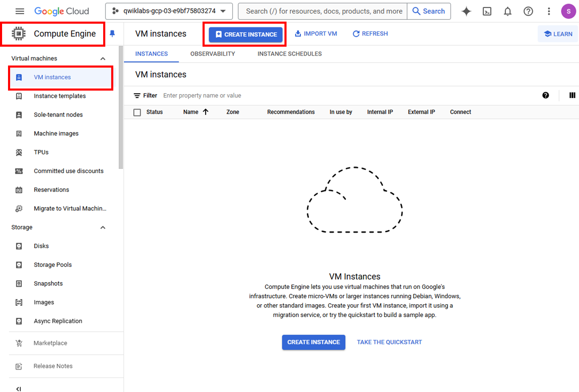579x392 pixels.
Task: Toggle the select-all instances checkbox
Action: tap(137, 112)
